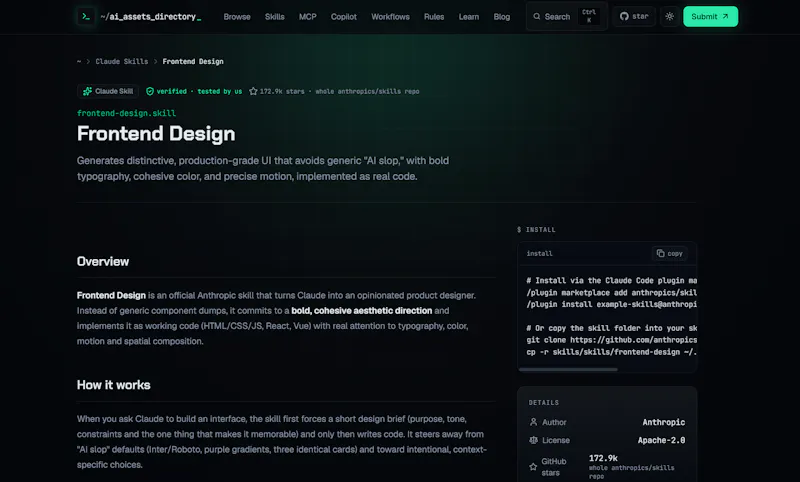800x482 pixels.
Task: Click the DETAILS panel label
Action: (x=543, y=402)
